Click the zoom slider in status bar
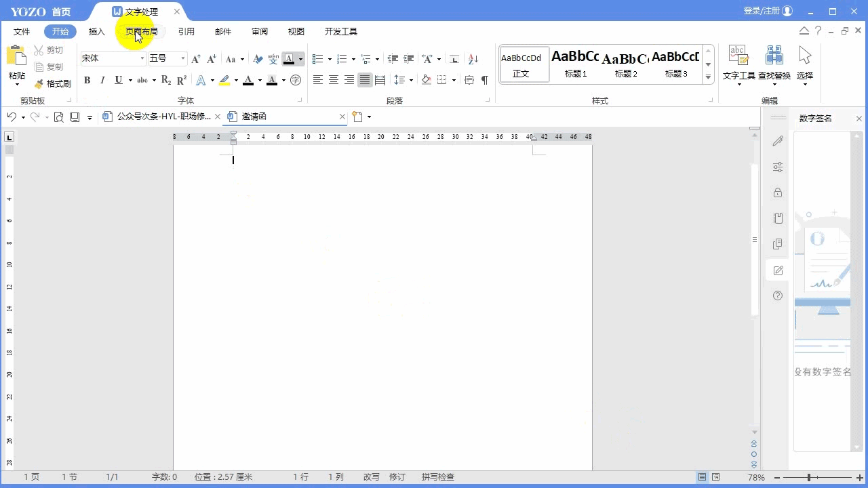 click(x=809, y=477)
